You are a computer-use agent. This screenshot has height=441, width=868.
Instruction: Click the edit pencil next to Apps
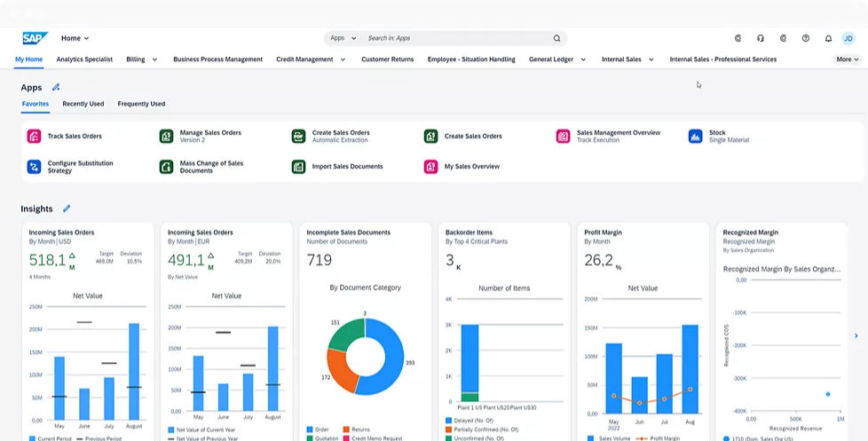[x=56, y=88]
